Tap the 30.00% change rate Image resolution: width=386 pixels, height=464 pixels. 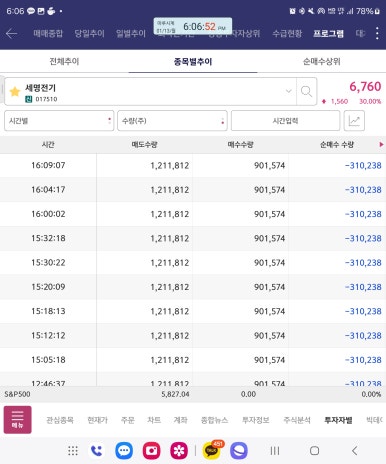point(370,101)
